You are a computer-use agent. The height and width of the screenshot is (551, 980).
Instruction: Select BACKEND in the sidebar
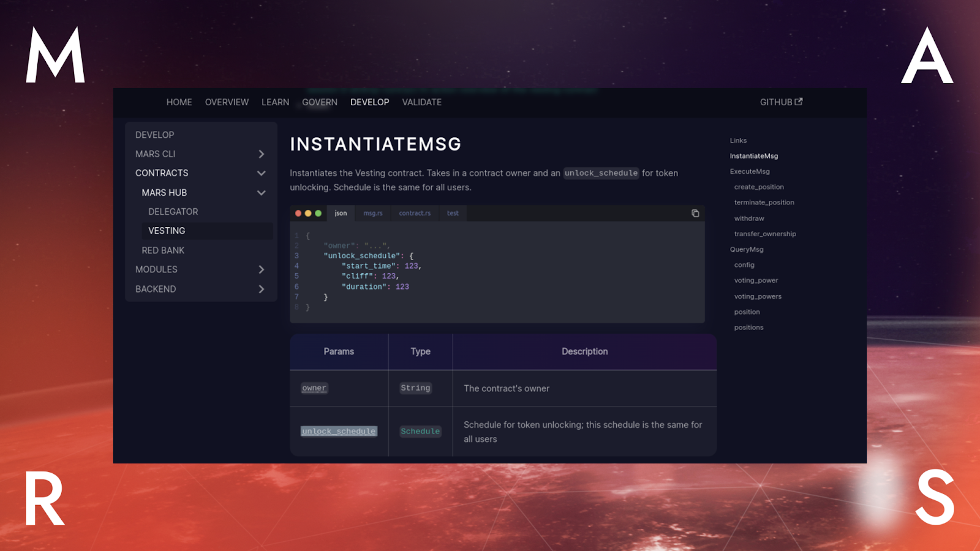[156, 289]
